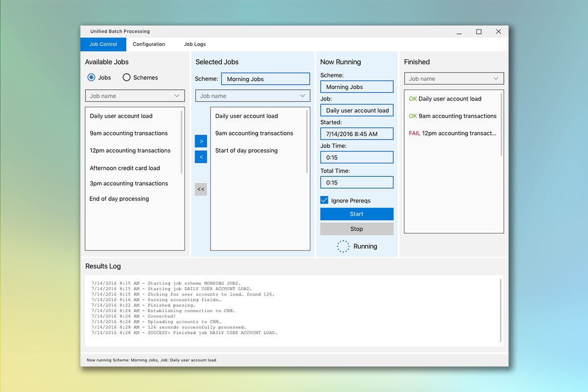Click the Available Jobs list scrollbar
The image size is (588, 392).
(x=181, y=142)
